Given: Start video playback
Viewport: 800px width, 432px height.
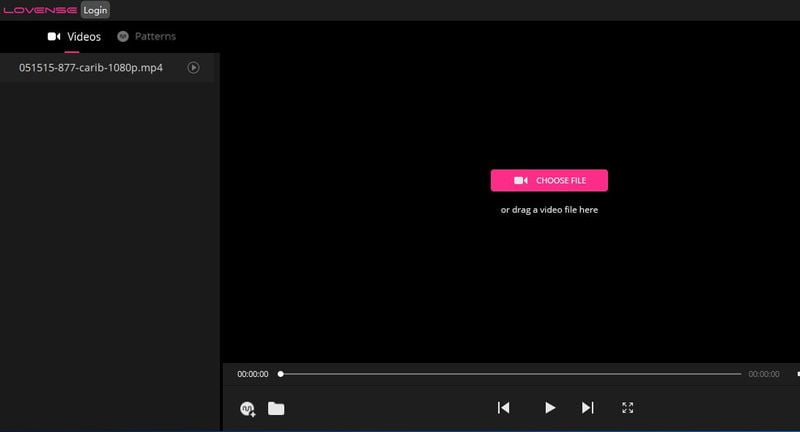Looking at the screenshot, I should pyautogui.click(x=549, y=408).
